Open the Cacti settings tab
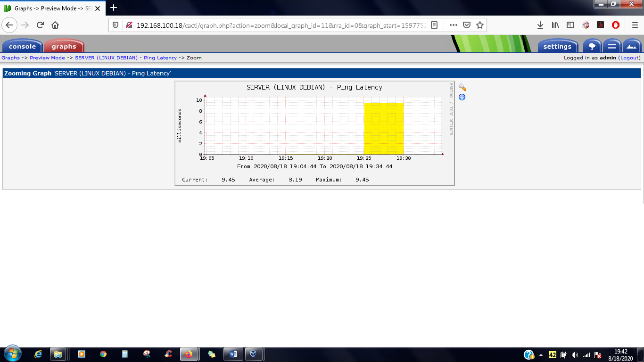The image size is (644, 362). click(x=557, y=46)
